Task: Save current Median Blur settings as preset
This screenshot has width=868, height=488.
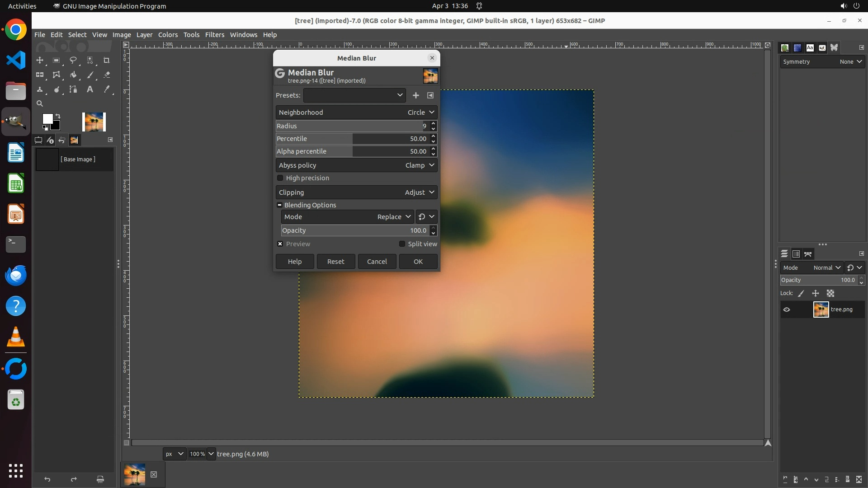Action: coord(415,95)
